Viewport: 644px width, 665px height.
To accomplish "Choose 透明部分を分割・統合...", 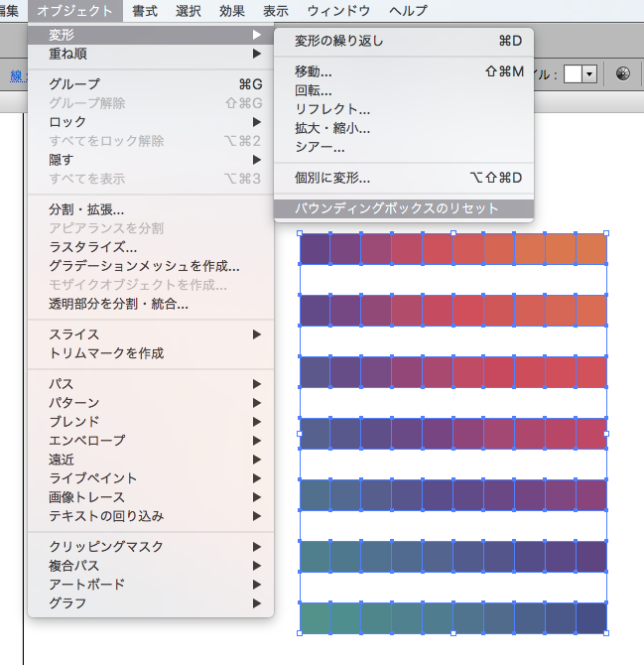I will pyautogui.click(x=151, y=304).
